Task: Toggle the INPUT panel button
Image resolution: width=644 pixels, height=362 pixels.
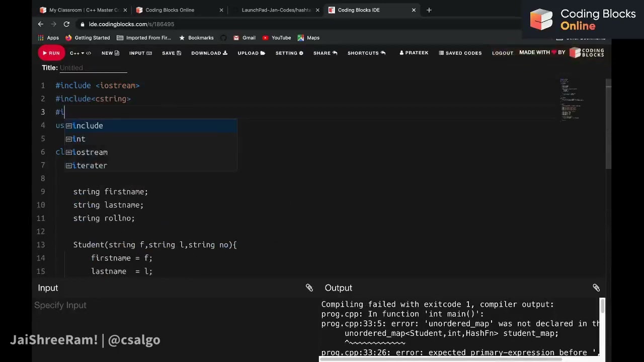Action: (x=140, y=53)
